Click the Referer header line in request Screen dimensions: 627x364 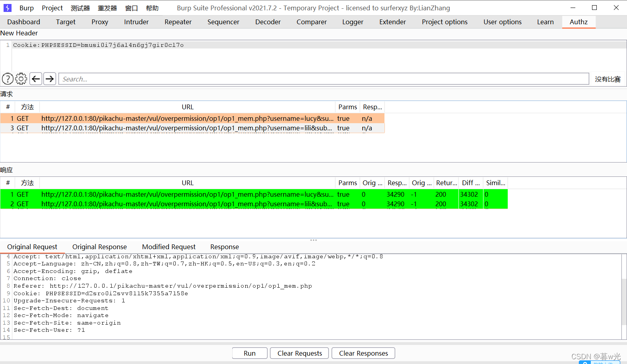[x=163, y=286]
